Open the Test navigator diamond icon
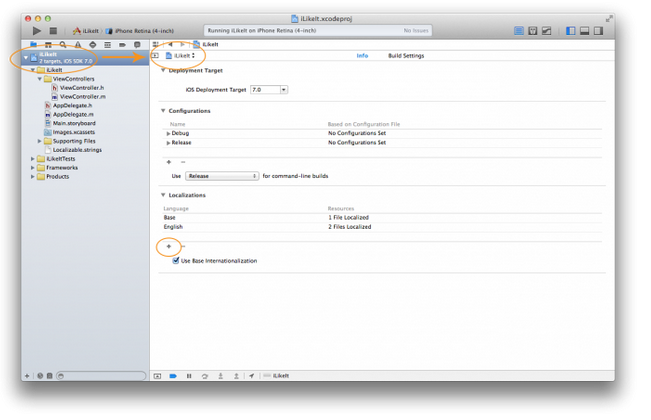 pos(93,44)
